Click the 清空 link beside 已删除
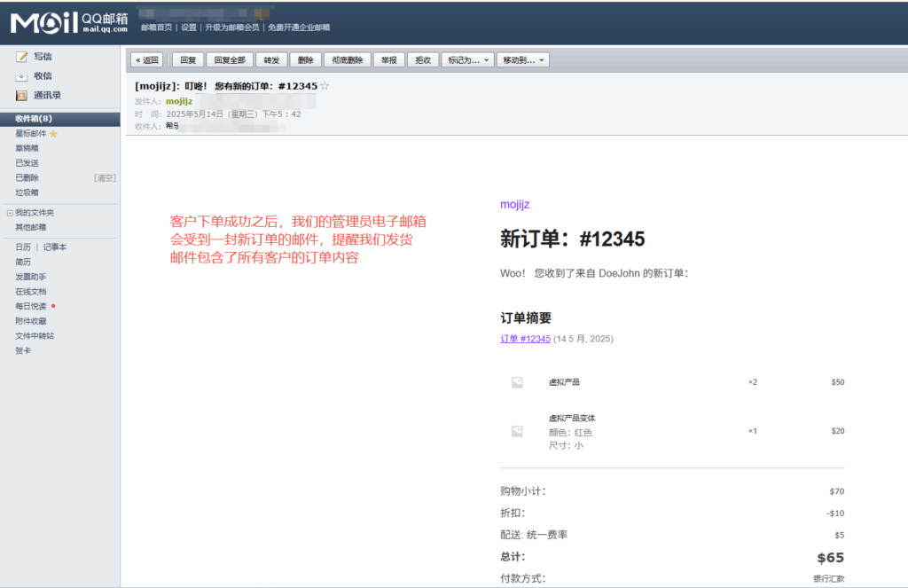Screen dimensions: 908x588 (x=105, y=178)
